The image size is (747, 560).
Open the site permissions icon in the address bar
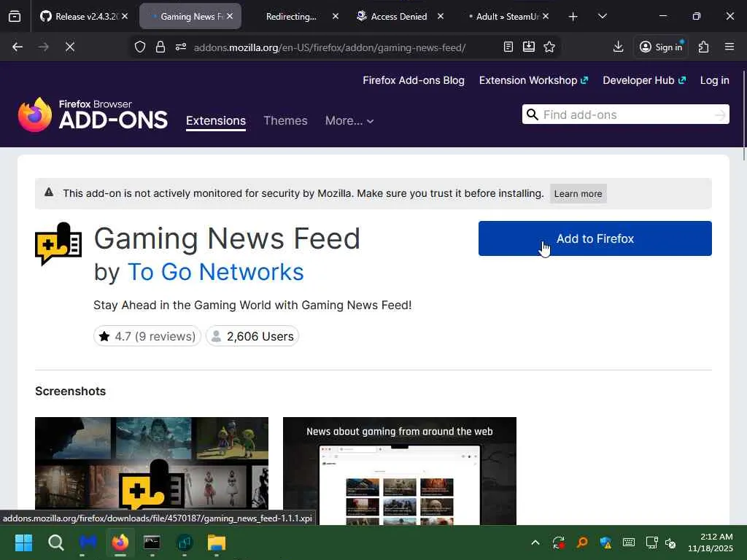(x=181, y=47)
